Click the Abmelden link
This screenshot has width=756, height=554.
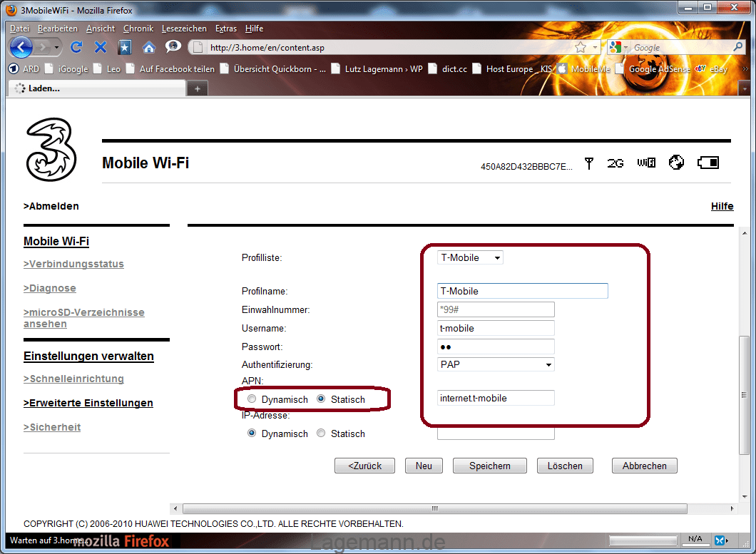click(x=51, y=206)
